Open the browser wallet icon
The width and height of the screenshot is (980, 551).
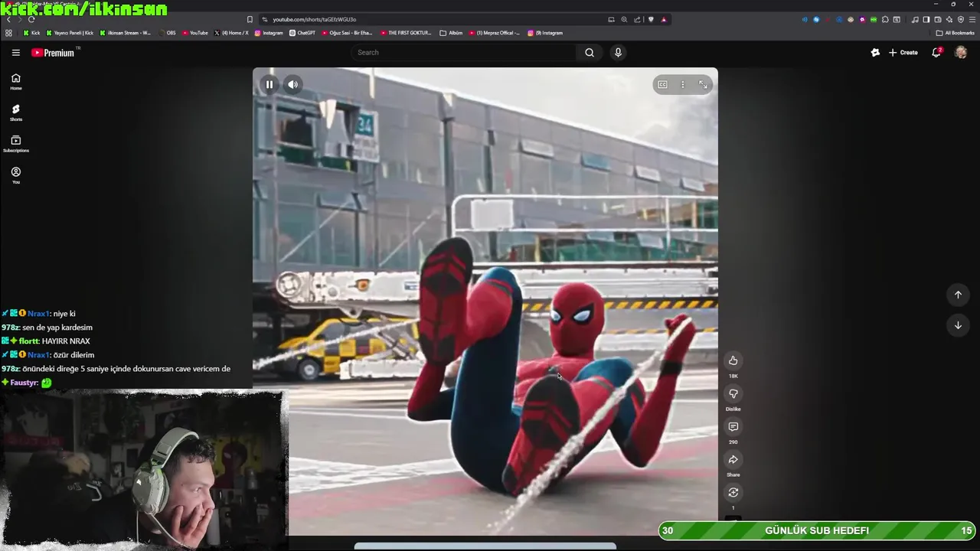[x=937, y=19]
